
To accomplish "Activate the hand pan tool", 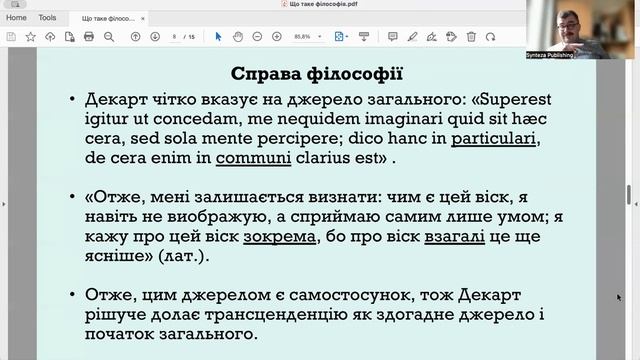I will pyautogui.click(x=238, y=37).
